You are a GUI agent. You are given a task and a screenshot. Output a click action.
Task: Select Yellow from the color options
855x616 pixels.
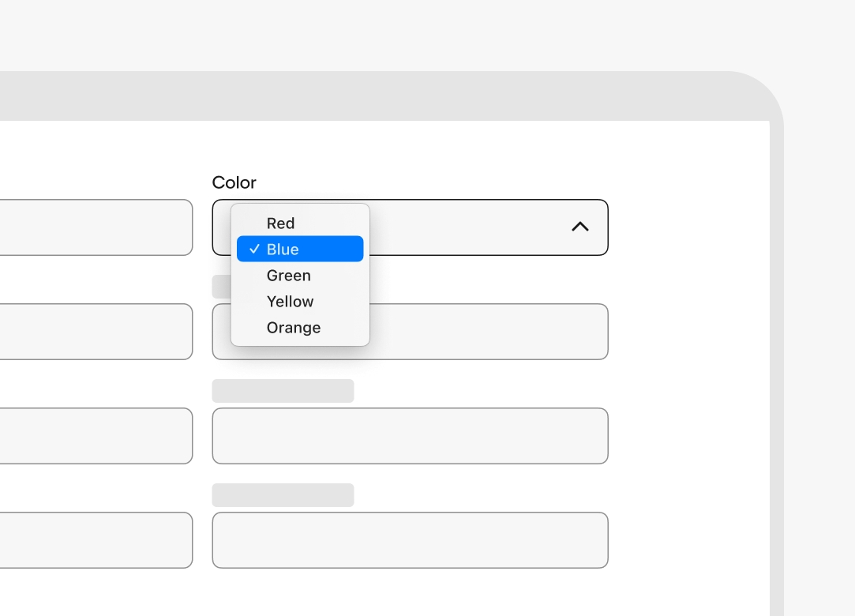[300, 301]
